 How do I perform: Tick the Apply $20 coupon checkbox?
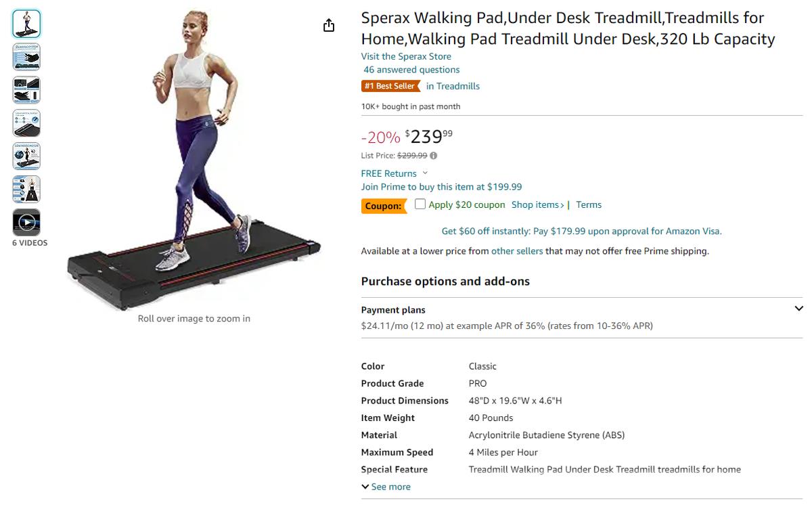point(420,204)
